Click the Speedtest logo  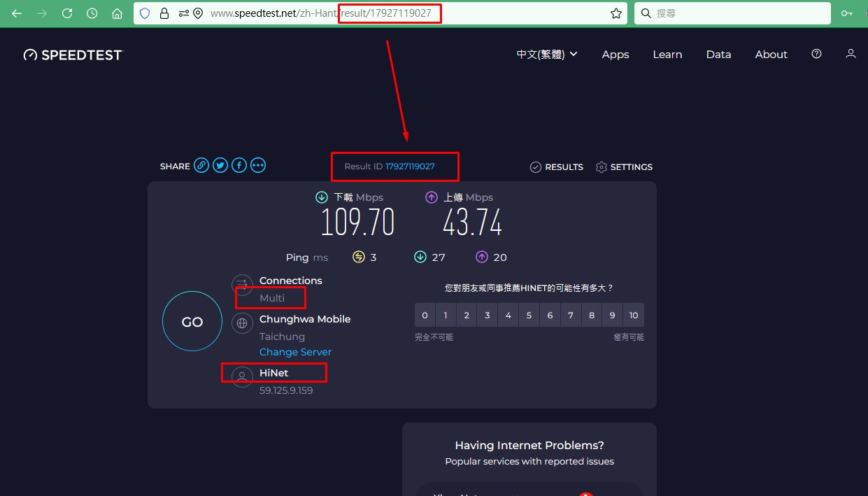click(x=73, y=55)
